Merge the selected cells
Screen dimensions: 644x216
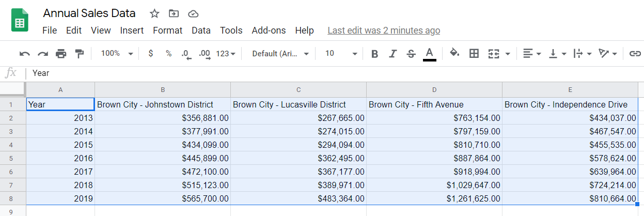[x=494, y=54]
